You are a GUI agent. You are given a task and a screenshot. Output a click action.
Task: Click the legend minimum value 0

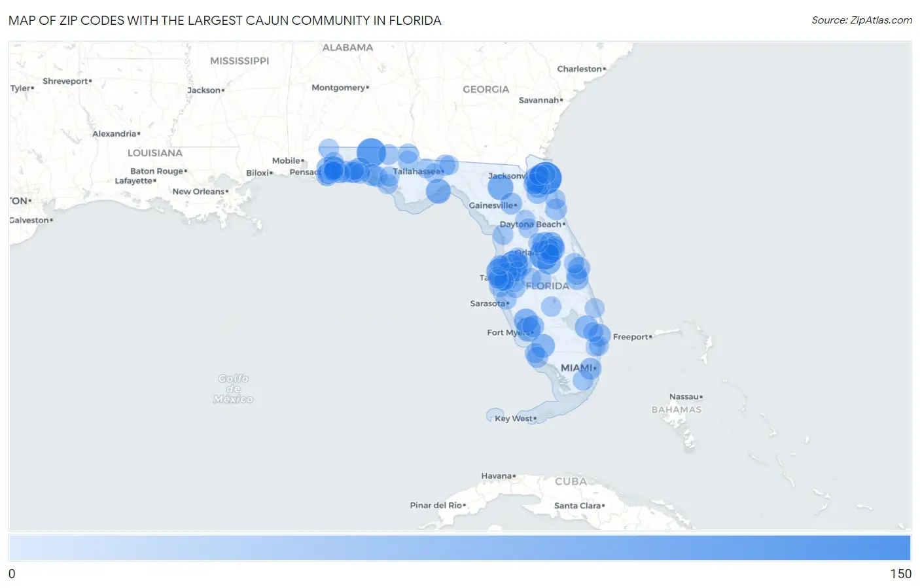click(x=12, y=574)
